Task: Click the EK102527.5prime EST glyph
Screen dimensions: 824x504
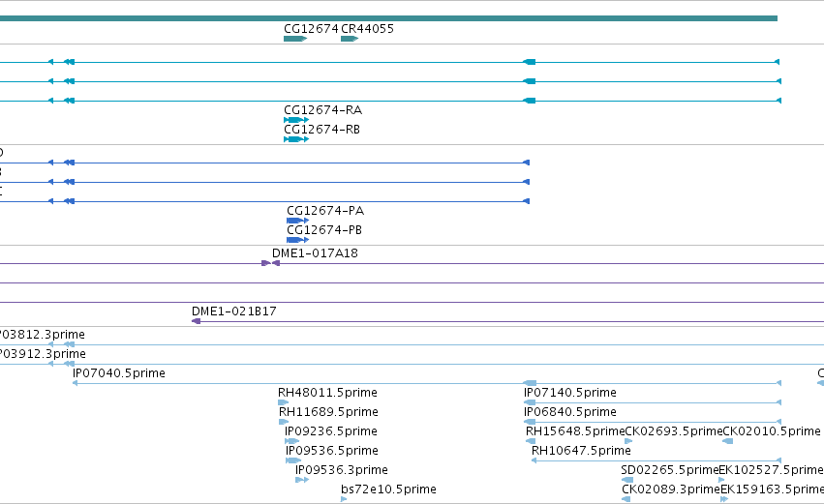Action: point(721,480)
